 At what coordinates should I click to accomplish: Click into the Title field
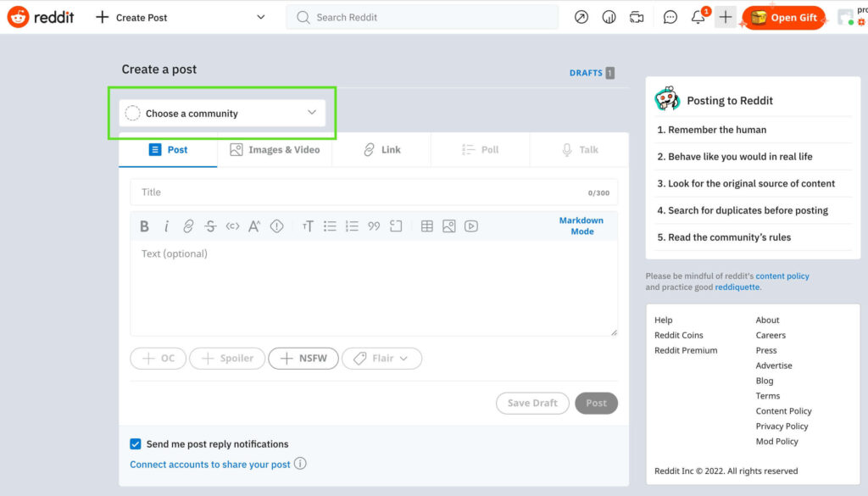coord(374,192)
